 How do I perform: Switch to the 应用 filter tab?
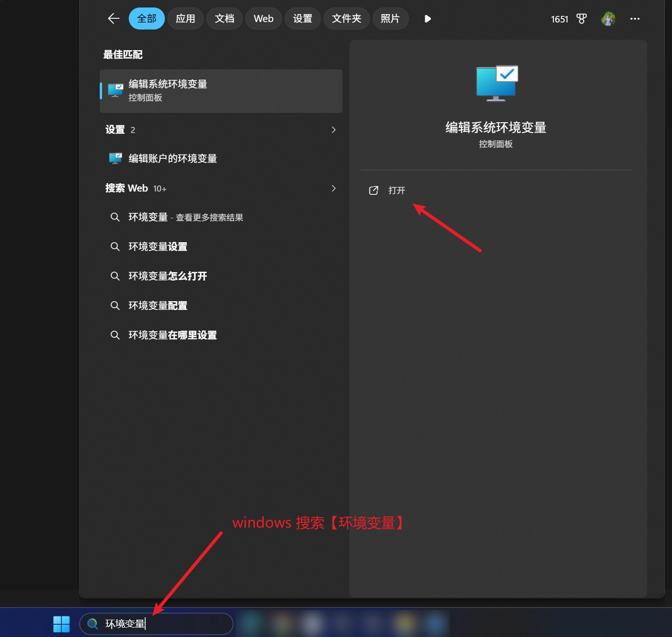point(185,18)
